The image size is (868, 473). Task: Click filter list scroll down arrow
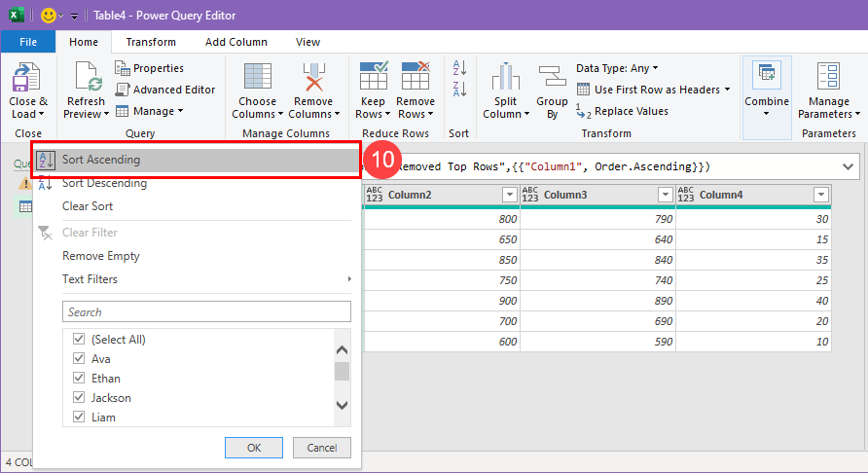(x=343, y=406)
